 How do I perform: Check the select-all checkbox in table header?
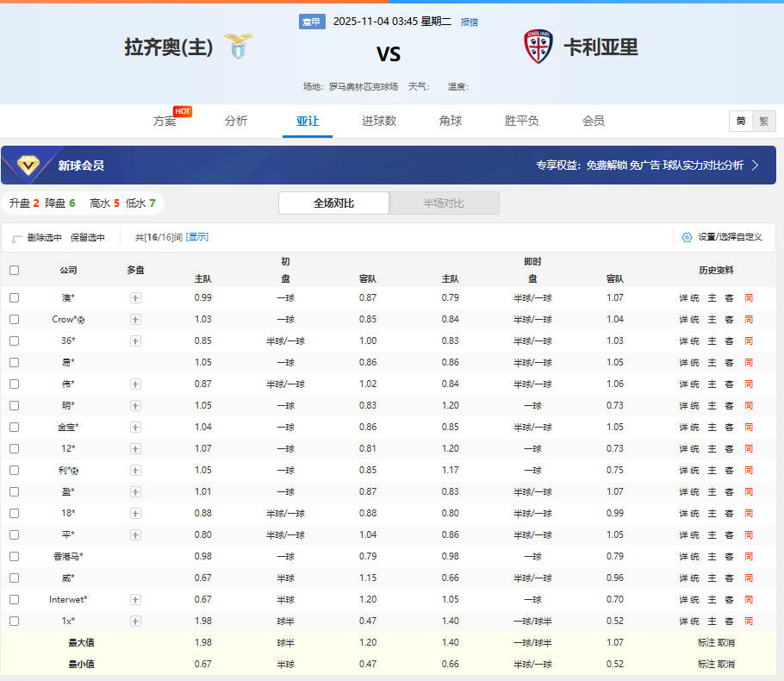pyautogui.click(x=14, y=270)
